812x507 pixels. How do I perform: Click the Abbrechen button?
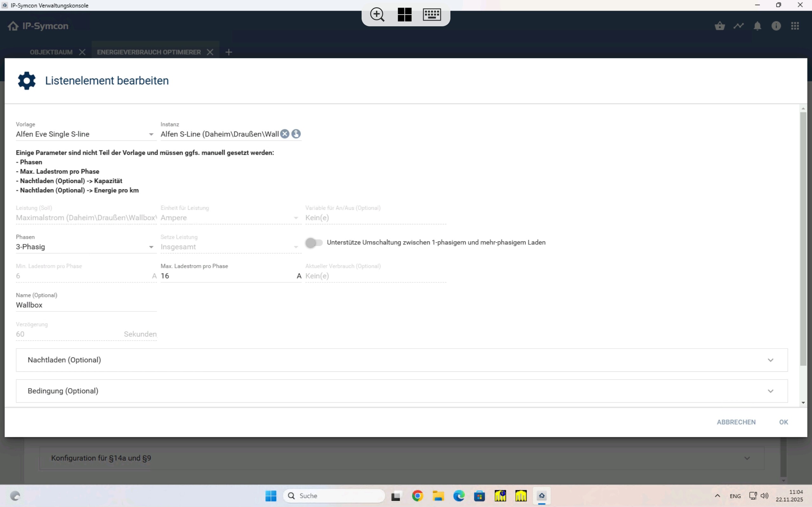click(736, 422)
